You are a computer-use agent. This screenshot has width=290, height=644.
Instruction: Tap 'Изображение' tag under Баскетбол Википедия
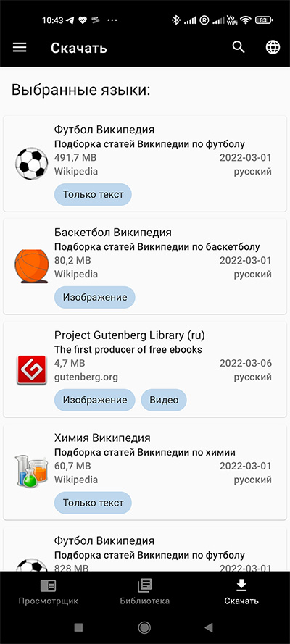pos(94,297)
